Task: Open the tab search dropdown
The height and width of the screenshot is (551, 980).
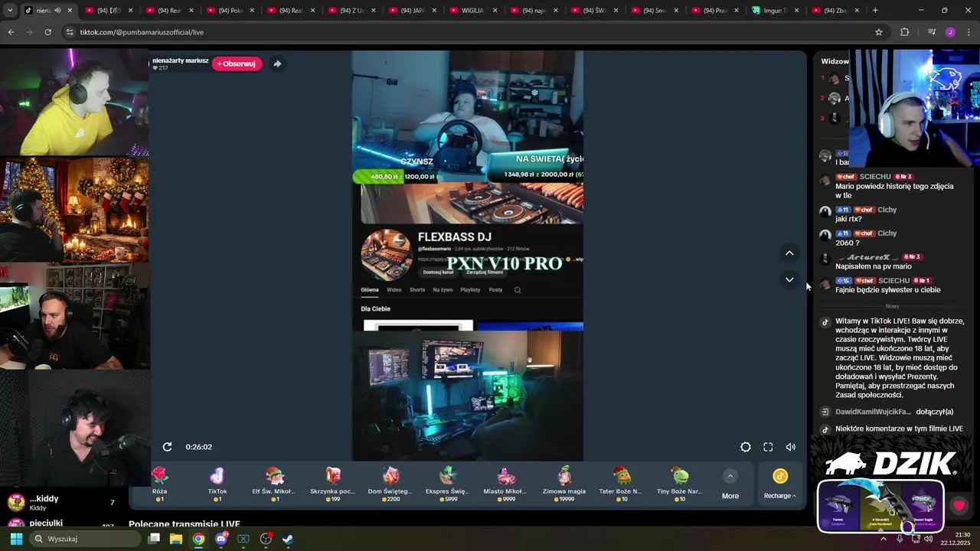Action: tap(10, 11)
